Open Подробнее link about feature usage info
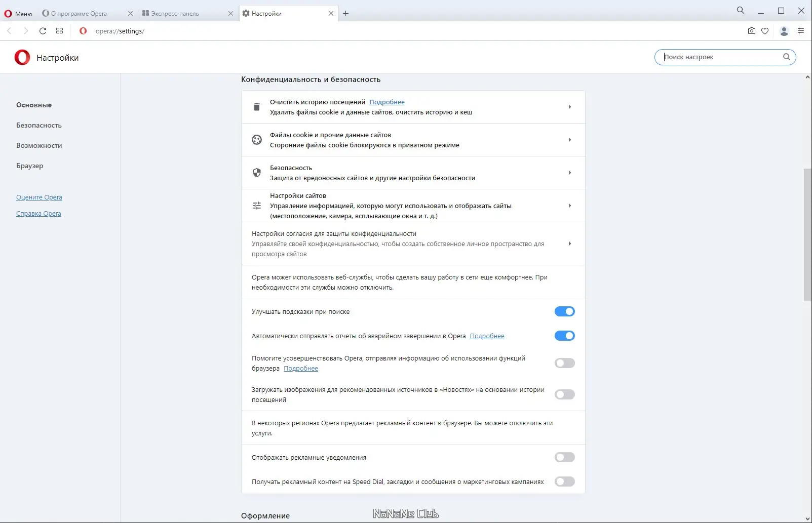 [301, 369]
